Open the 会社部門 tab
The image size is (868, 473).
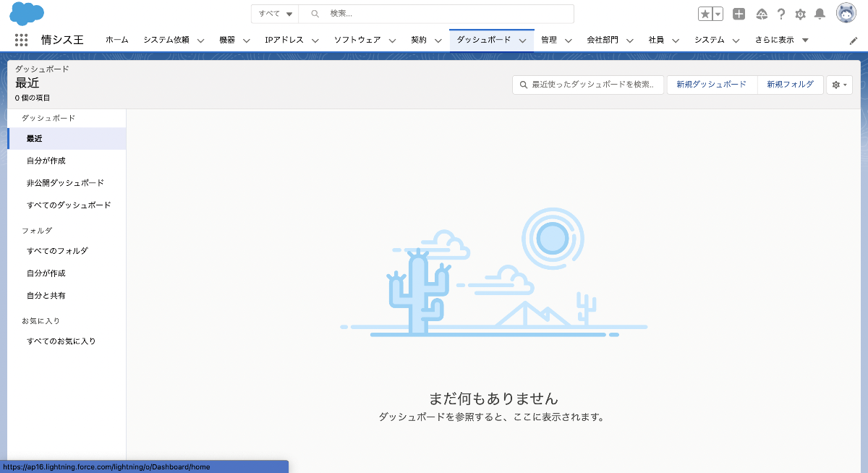(603, 41)
